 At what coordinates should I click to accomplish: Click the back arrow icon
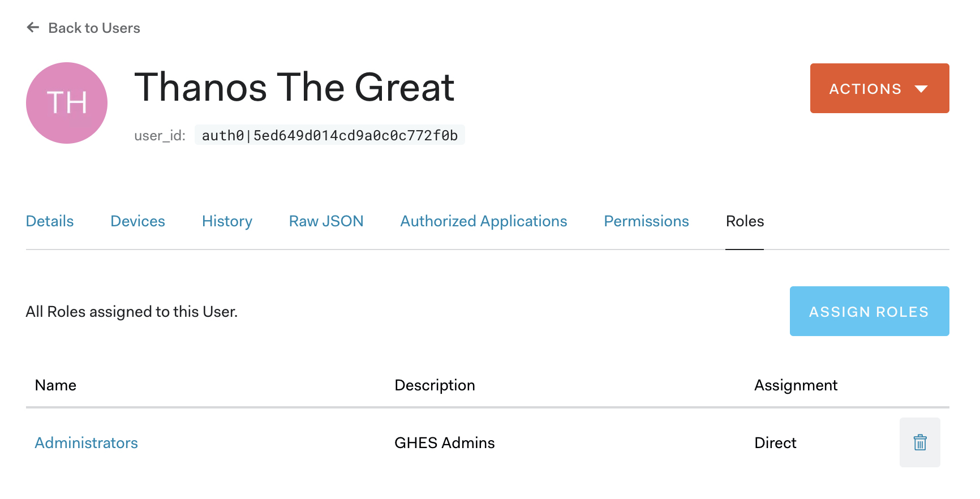[33, 28]
